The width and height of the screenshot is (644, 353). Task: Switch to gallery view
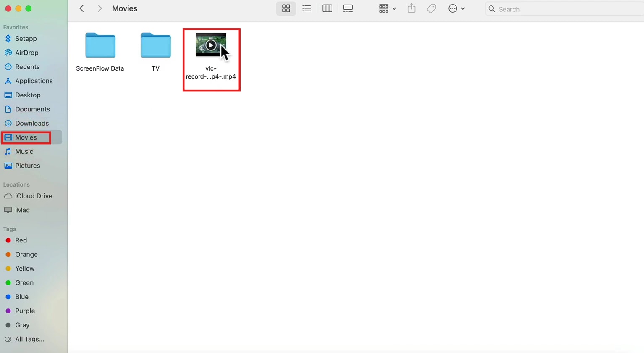click(x=348, y=8)
